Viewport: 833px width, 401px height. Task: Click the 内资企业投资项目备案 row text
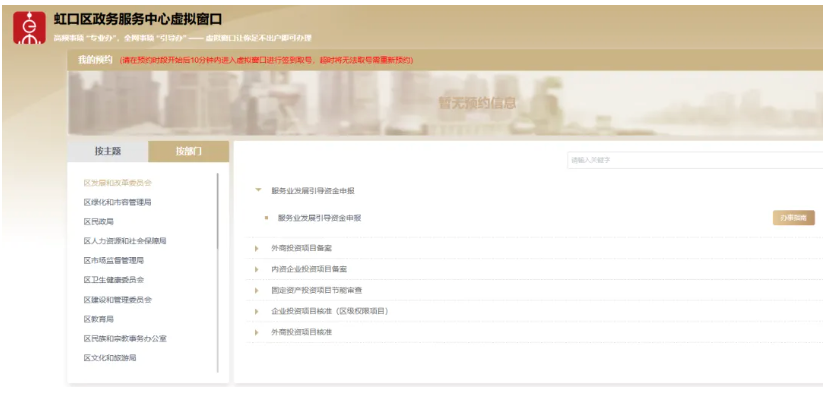click(309, 269)
